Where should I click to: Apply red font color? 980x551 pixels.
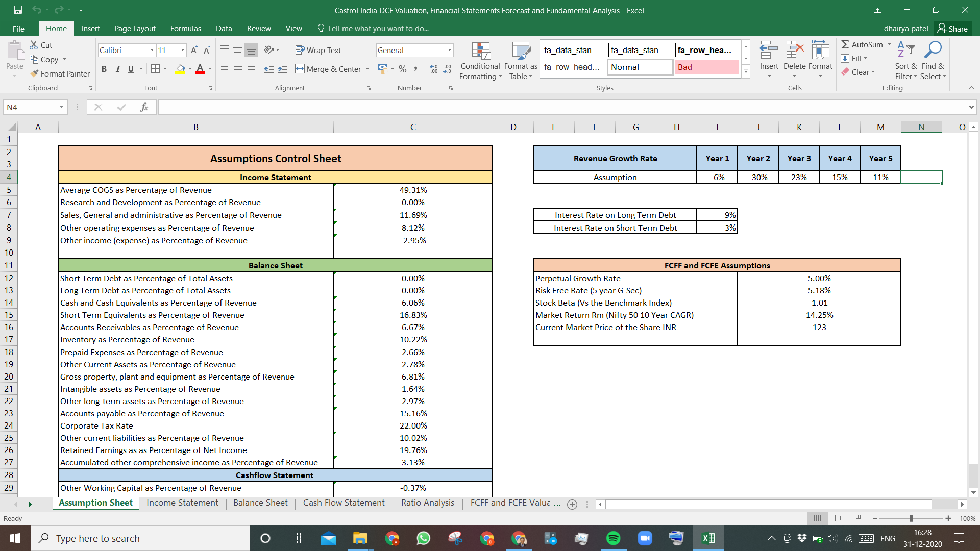[200, 69]
